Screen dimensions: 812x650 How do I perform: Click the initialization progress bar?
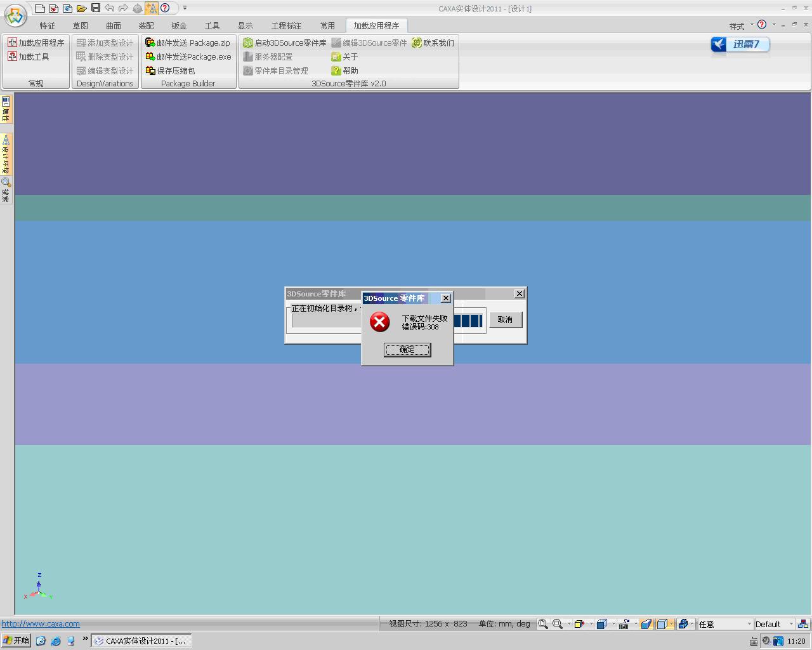tap(387, 321)
